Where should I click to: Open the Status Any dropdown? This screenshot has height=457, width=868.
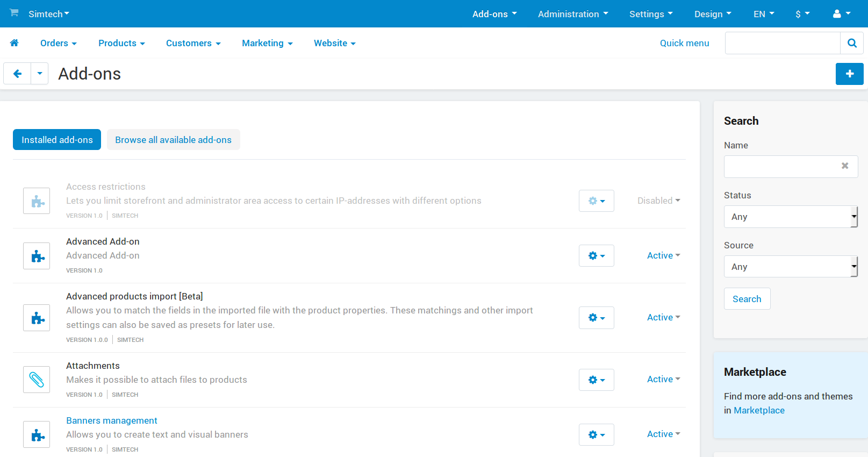point(791,217)
